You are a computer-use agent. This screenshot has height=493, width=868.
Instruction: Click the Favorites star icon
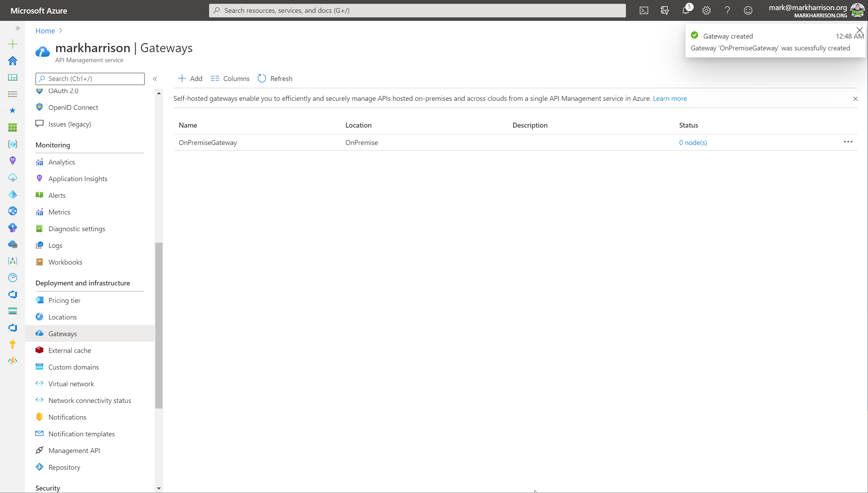pyautogui.click(x=13, y=111)
